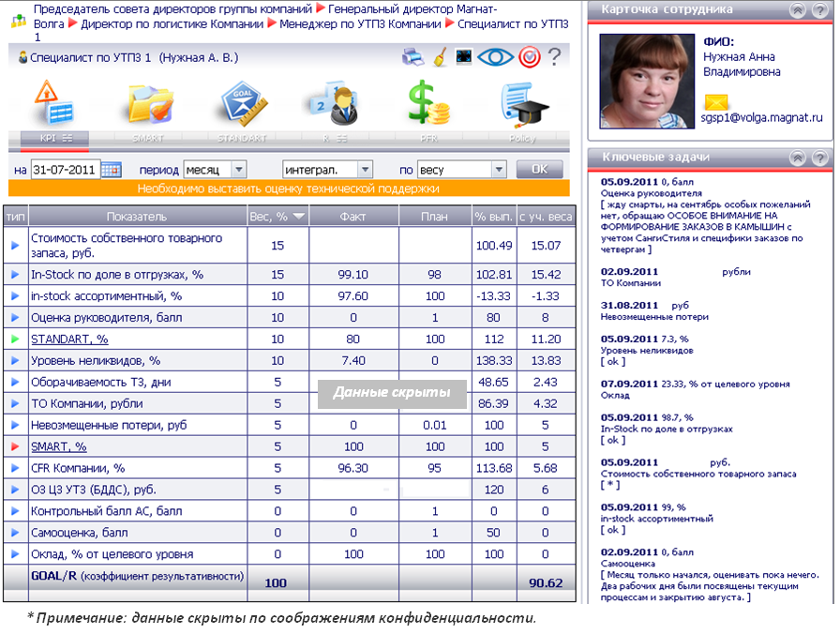This screenshot has width=840, height=634.
Task: Open the PFR dollar coins icon
Action: [x=428, y=103]
